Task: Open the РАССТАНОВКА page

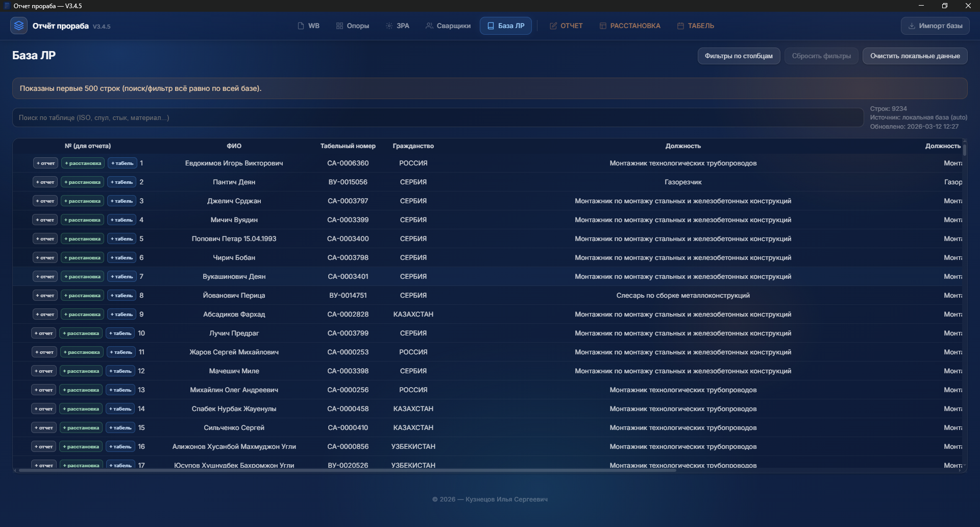Action: [x=629, y=26]
